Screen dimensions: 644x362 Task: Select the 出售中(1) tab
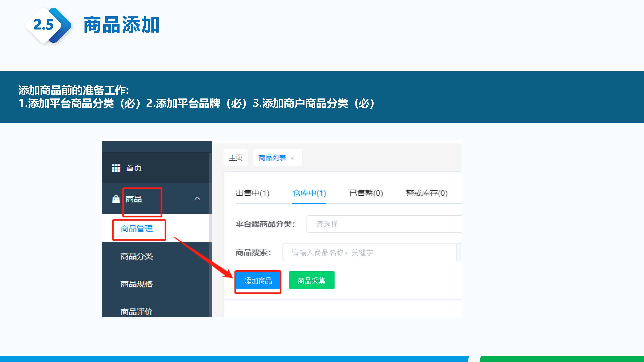253,193
